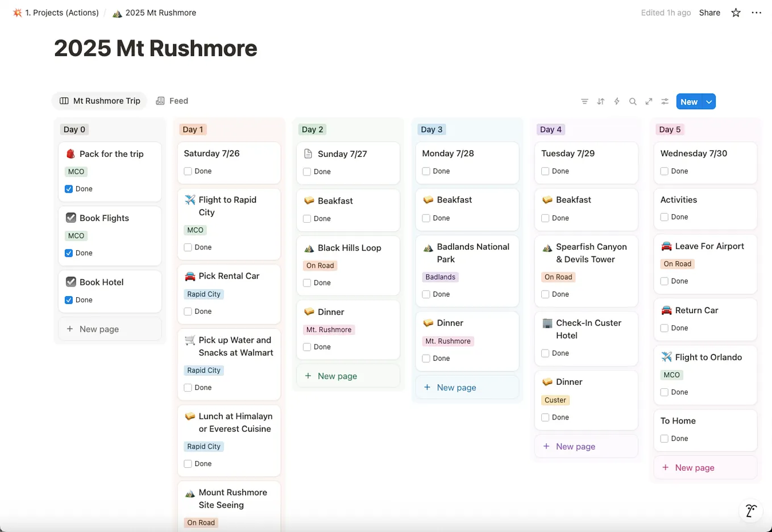This screenshot has width=772, height=532.
Task: Open the Black Hills Loop card
Action: click(348, 248)
